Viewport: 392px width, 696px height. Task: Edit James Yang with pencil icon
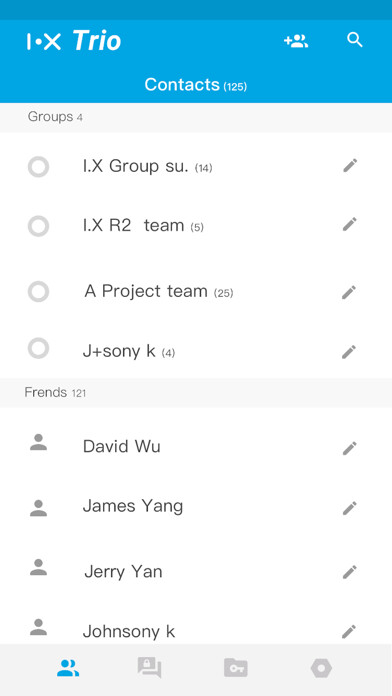point(350,508)
